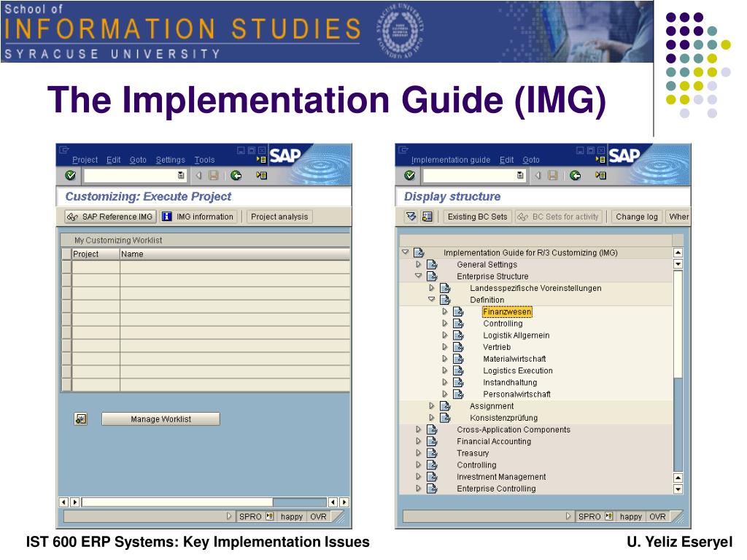The width and height of the screenshot is (747, 560).
Task: Select Konsistenzprüfung tree item
Action: (x=503, y=418)
